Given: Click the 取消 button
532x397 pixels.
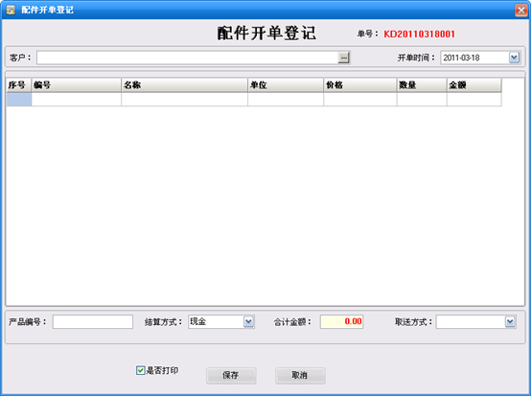Looking at the screenshot, I should [x=300, y=375].
